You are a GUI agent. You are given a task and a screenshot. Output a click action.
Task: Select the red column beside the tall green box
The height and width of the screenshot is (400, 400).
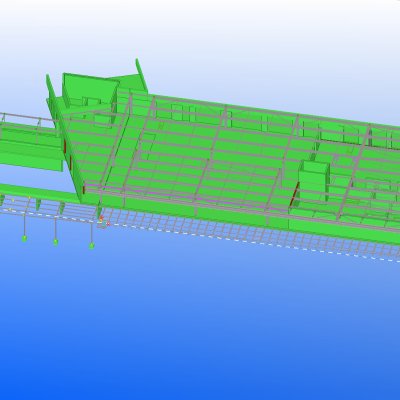[294, 194]
